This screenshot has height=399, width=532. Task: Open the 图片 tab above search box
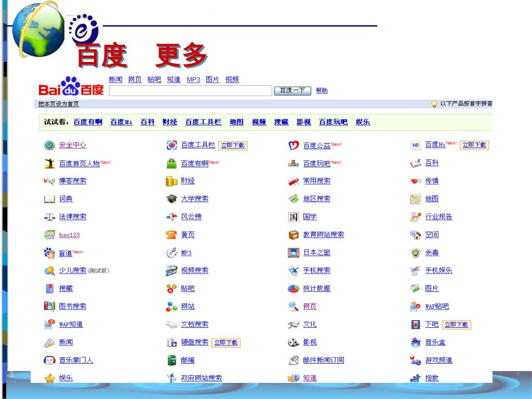[x=212, y=79]
